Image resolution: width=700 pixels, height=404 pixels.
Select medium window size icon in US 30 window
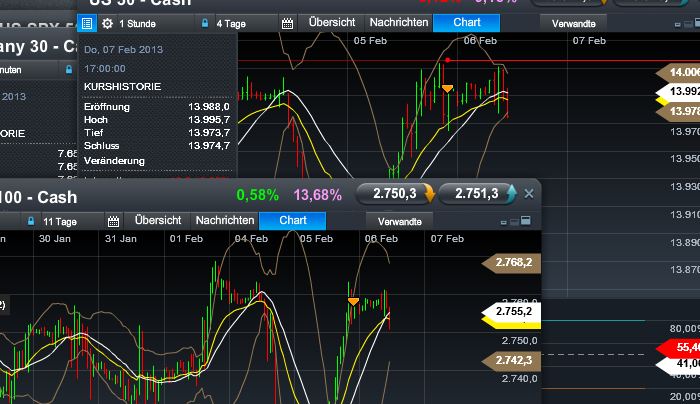pos(688,24)
